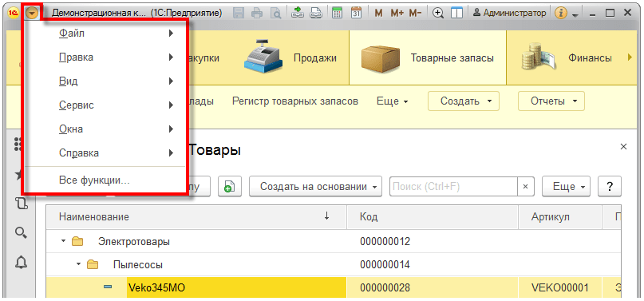Screen dimensions: 644x301
Task: Click the M memory button
Action: [x=379, y=13]
